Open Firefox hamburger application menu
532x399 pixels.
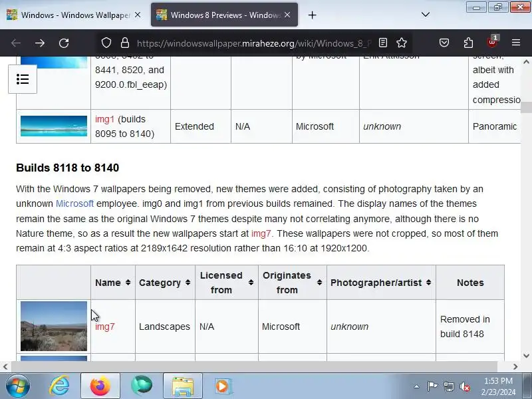516,43
